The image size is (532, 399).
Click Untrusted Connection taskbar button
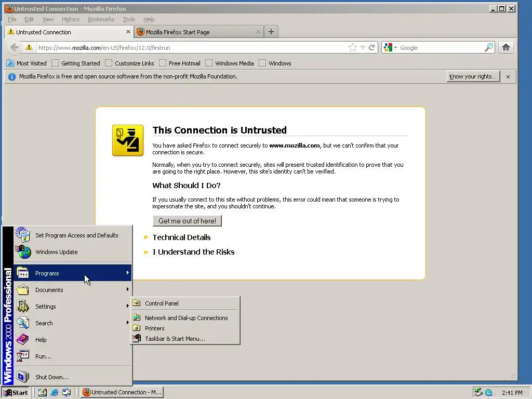[123, 392]
